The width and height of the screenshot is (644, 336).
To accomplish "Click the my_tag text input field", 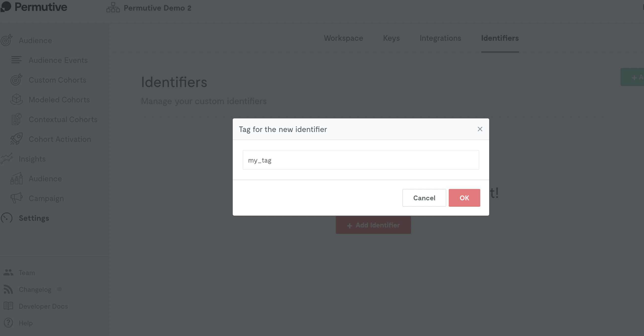I will coord(361,160).
